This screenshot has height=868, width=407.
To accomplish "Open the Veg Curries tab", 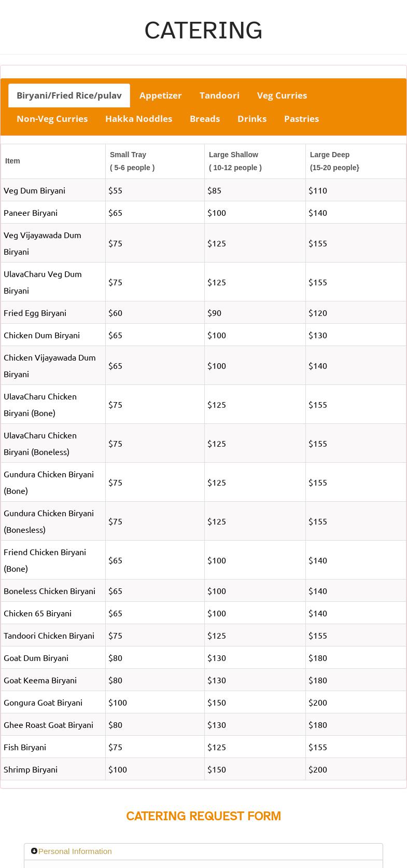I will [282, 95].
